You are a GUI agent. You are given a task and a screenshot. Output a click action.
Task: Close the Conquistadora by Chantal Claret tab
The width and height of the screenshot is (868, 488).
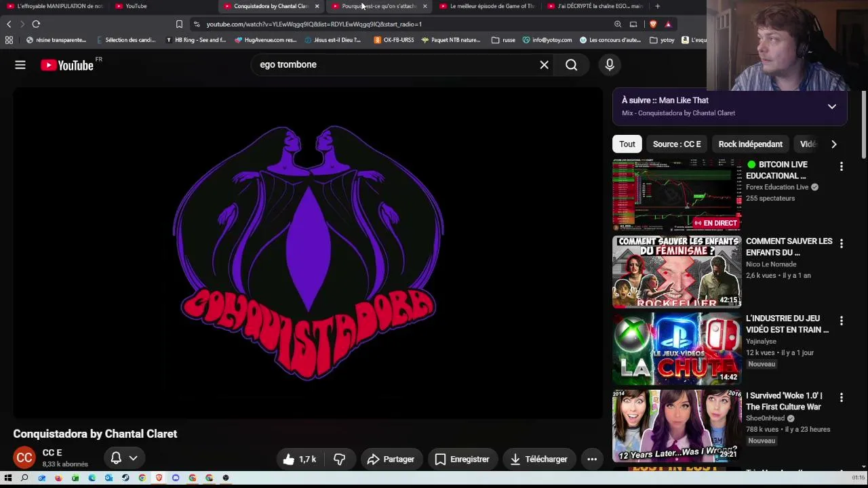tap(317, 6)
